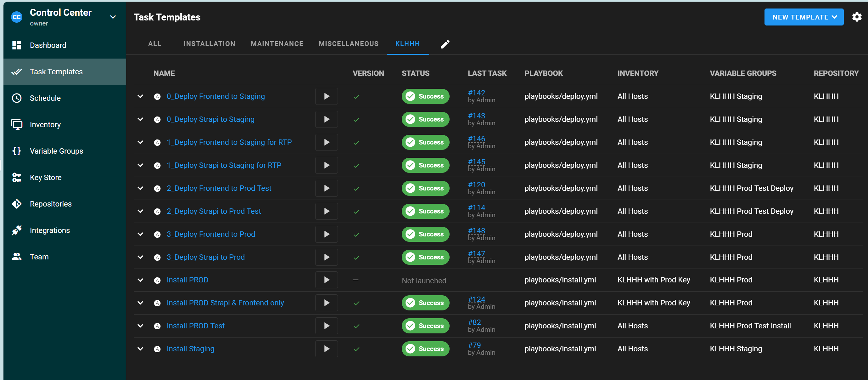Click Ansible icon beside Install Staging

[x=157, y=349]
